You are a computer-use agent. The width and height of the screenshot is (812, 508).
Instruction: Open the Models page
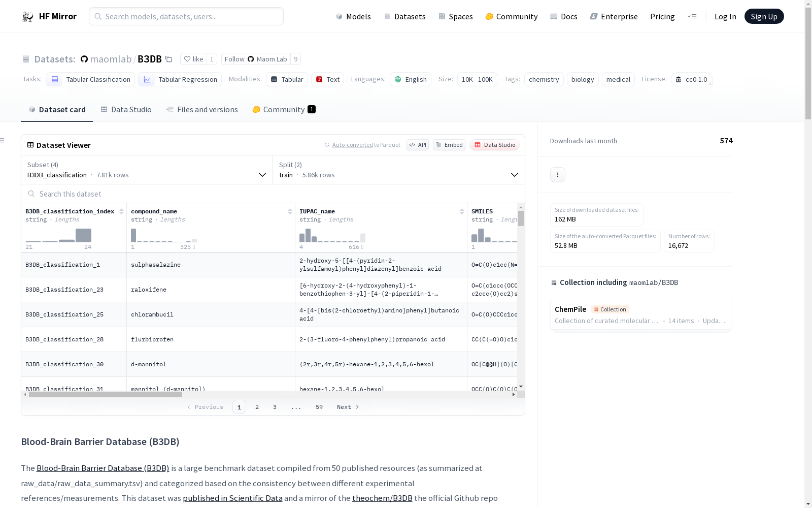click(x=353, y=17)
